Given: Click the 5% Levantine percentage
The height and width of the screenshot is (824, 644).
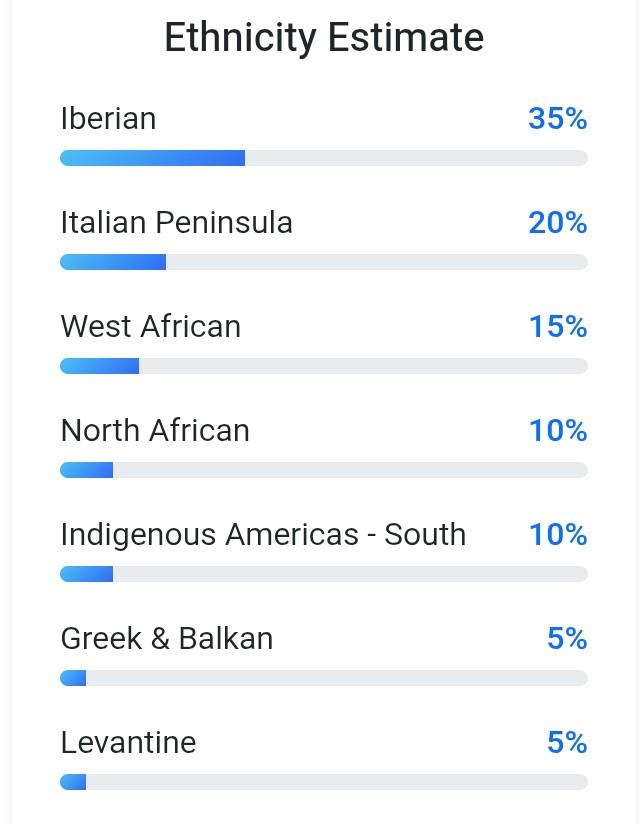Looking at the screenshot, I should pyautogui.click(x=566, y=743).
